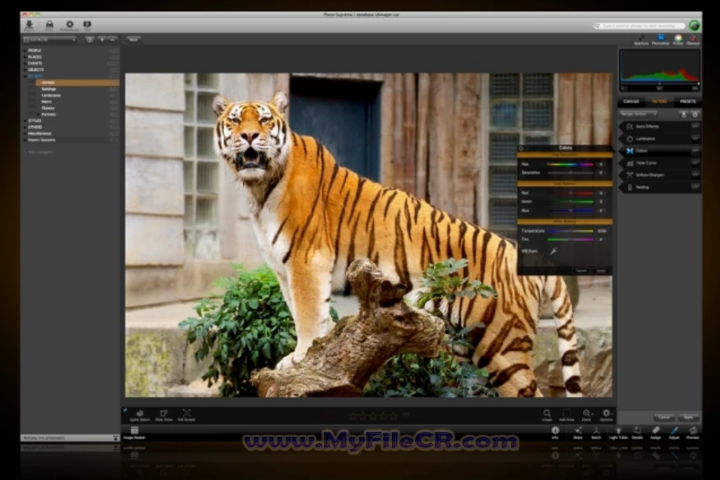The image size is (720, 480).
Task: Switch to the FILTERS tab
Action: point(659,102)
